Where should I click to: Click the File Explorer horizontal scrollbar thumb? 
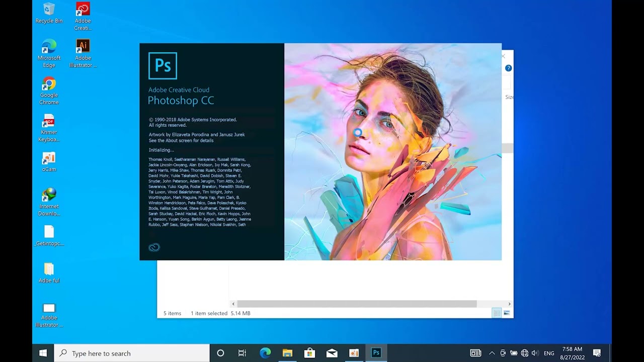click(x=357, y=304)
